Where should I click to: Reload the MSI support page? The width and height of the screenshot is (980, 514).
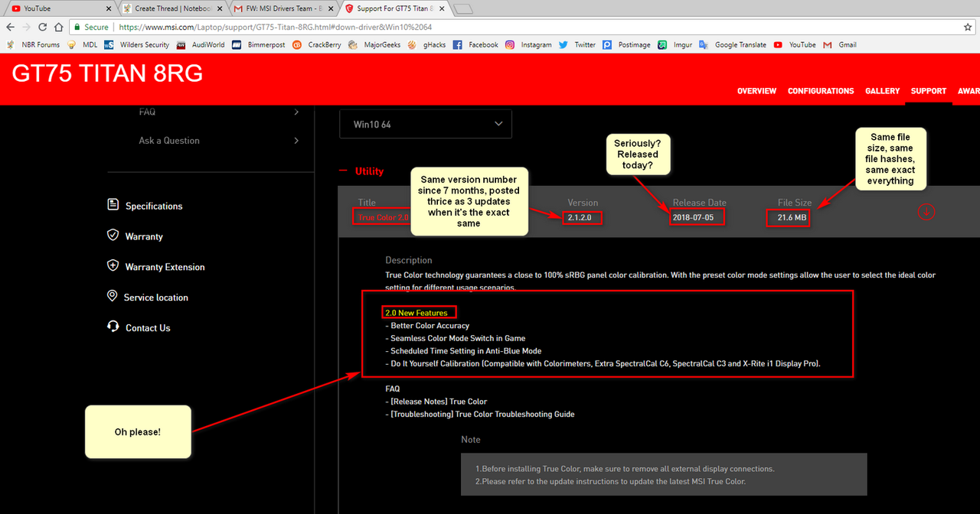coord(43,27)
